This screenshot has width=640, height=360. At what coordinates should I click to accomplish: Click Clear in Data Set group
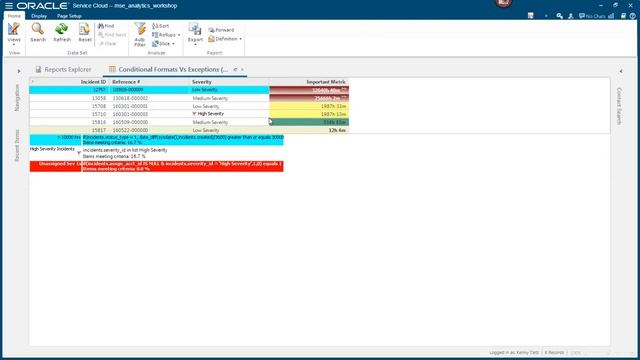tap(108, 43)
